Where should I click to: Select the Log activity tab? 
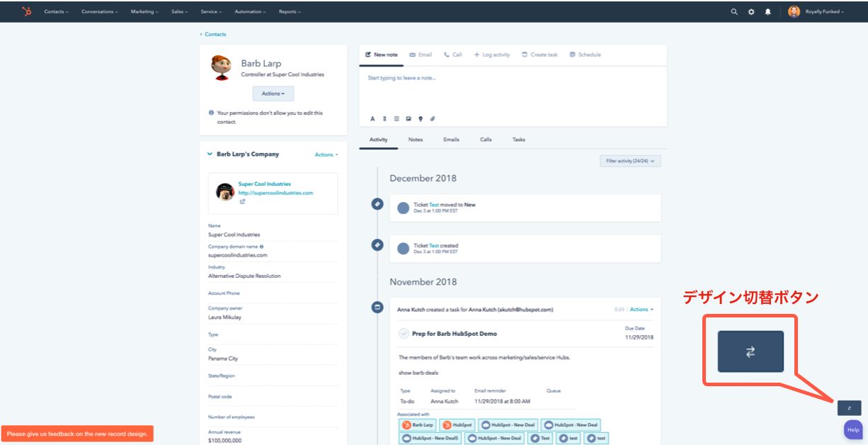[x=492, y=55]
